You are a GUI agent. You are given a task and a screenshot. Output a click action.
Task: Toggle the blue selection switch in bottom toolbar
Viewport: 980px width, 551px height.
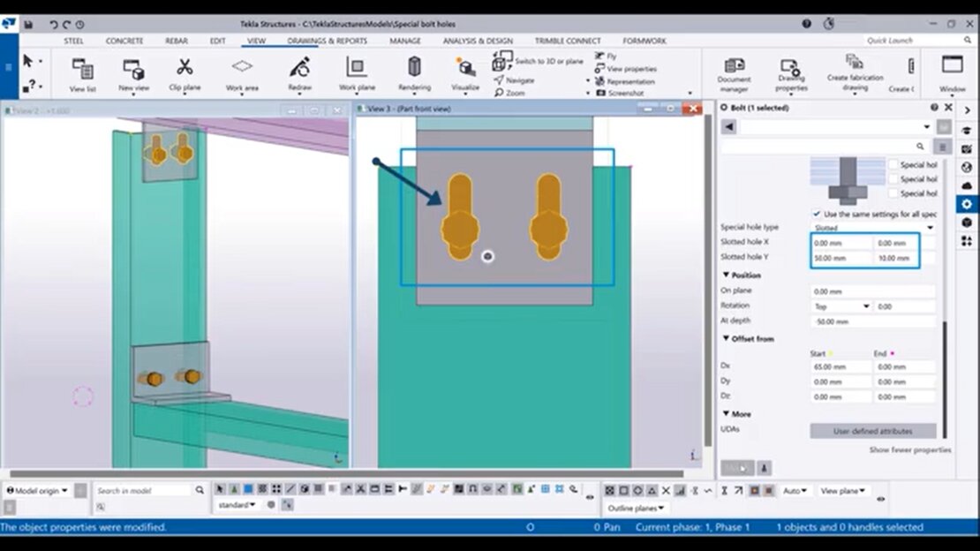248,489
